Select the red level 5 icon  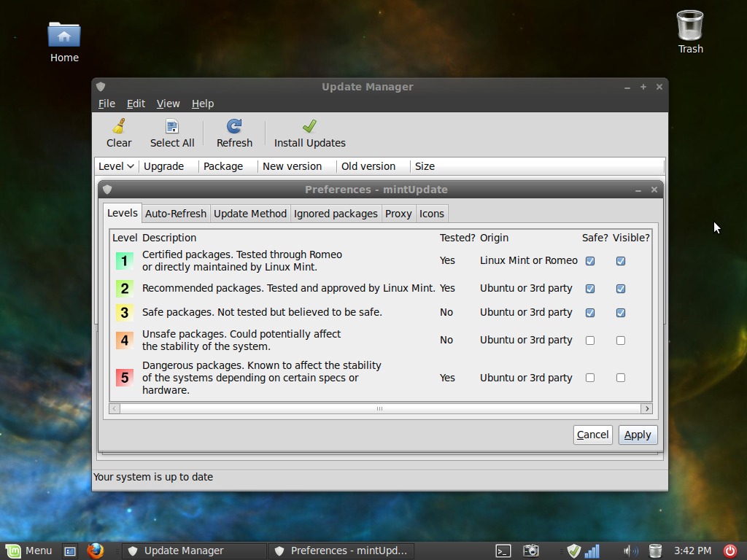[x=124, y=378]
